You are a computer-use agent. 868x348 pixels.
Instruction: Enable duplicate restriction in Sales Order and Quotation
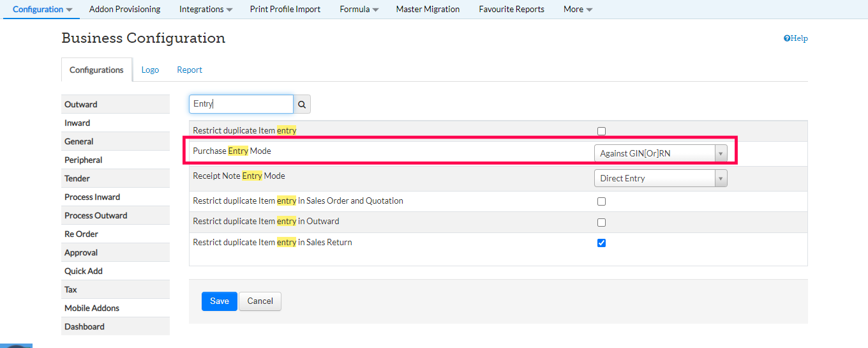coord(601,201)
